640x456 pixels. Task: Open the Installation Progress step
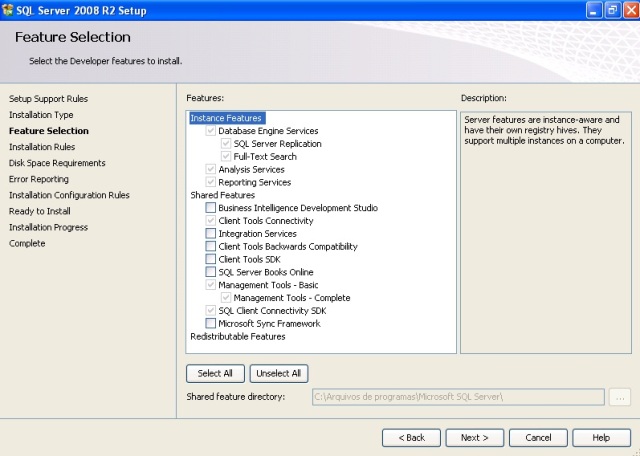tap(49, 227)
